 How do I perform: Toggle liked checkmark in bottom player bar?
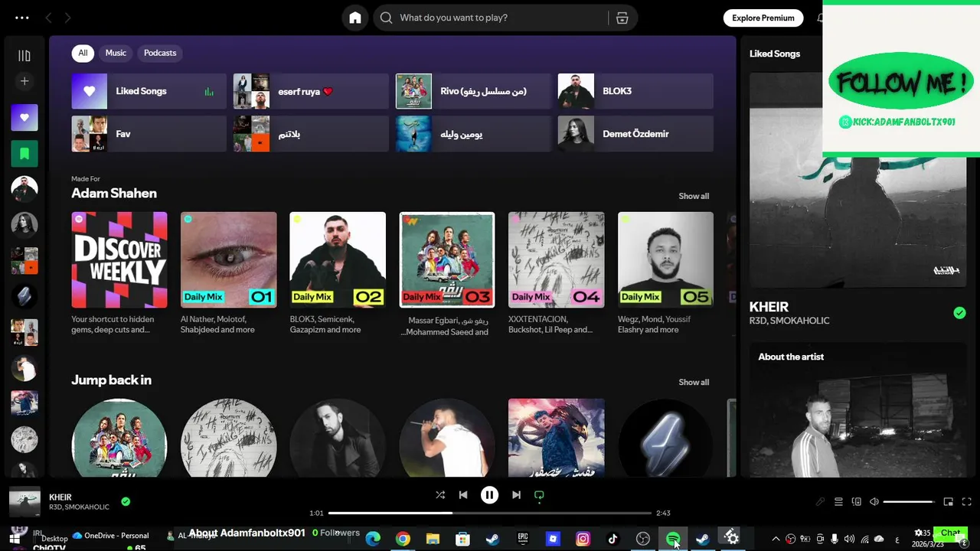126,502
